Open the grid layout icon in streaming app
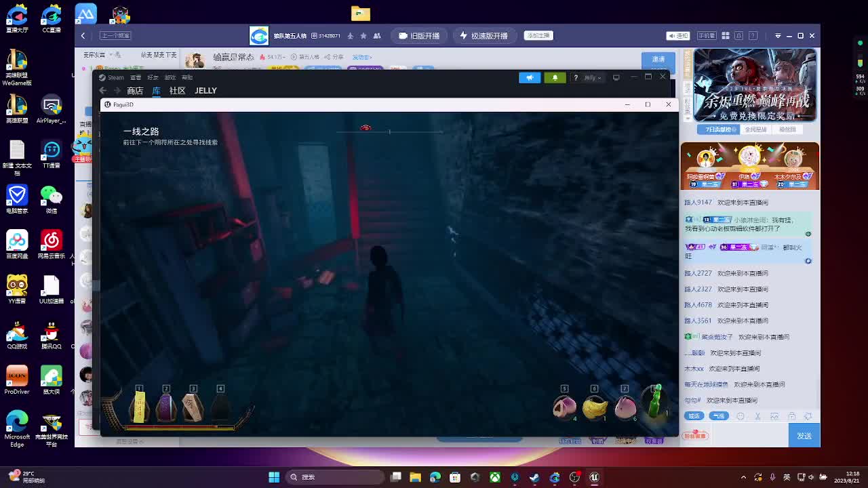Viewport: 868px width, 488px height. click(x=726, y=36)
